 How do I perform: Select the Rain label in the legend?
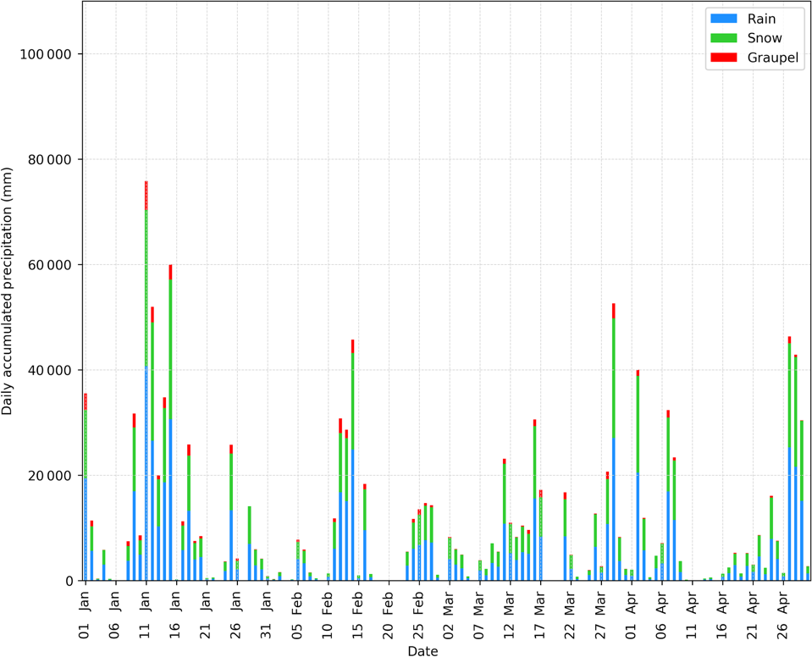pyautogui.click(x=761, y=19)
